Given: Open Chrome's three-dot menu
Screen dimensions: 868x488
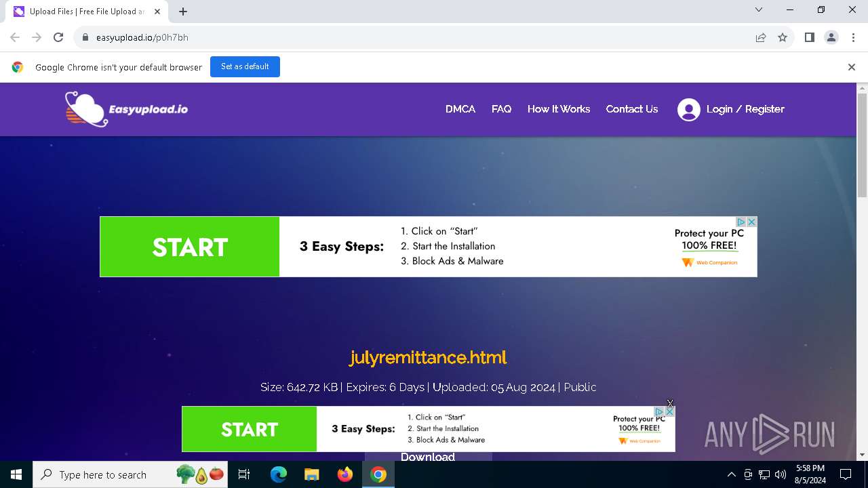Looking at the screenshot, I should tap(853, 38).
